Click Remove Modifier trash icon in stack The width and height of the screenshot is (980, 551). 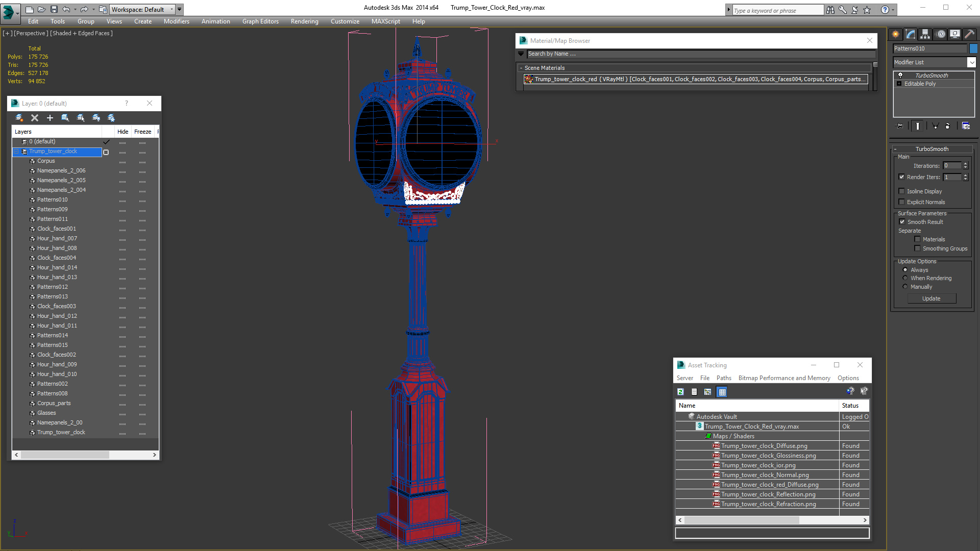click(x=948, y=126)
